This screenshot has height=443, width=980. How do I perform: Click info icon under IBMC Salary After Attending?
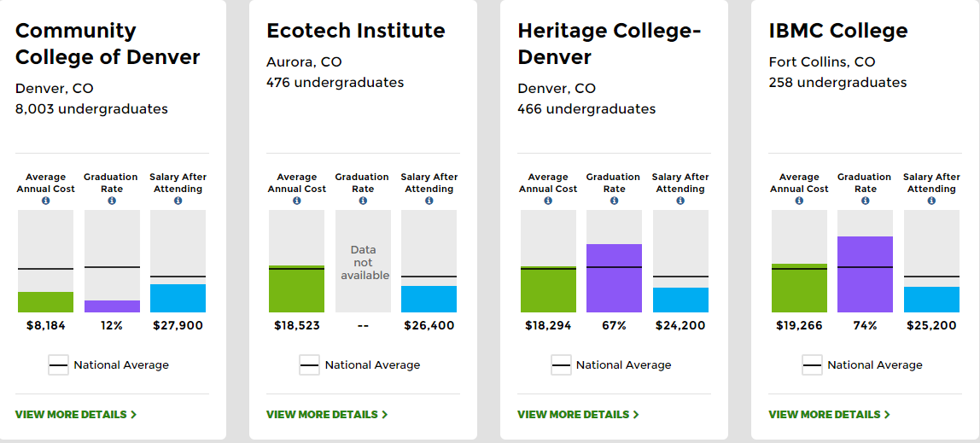point(931,201)
